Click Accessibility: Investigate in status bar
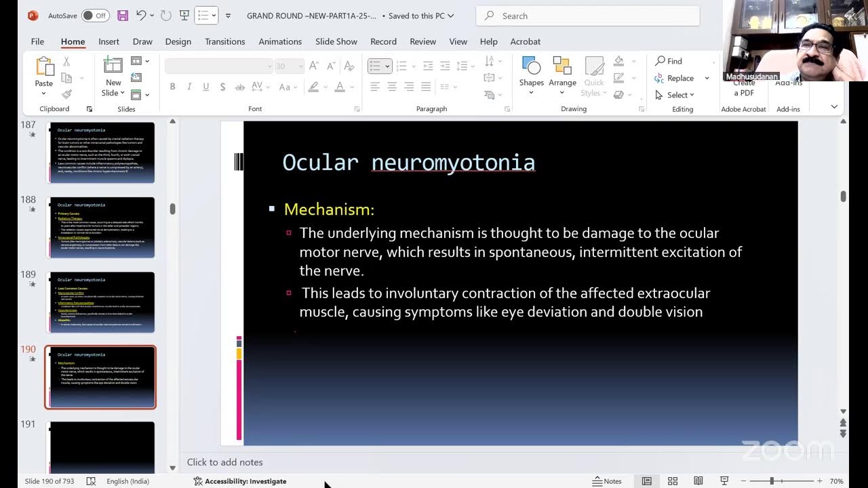The height and width of the screenshot is (488, 868). coord(239,481)
